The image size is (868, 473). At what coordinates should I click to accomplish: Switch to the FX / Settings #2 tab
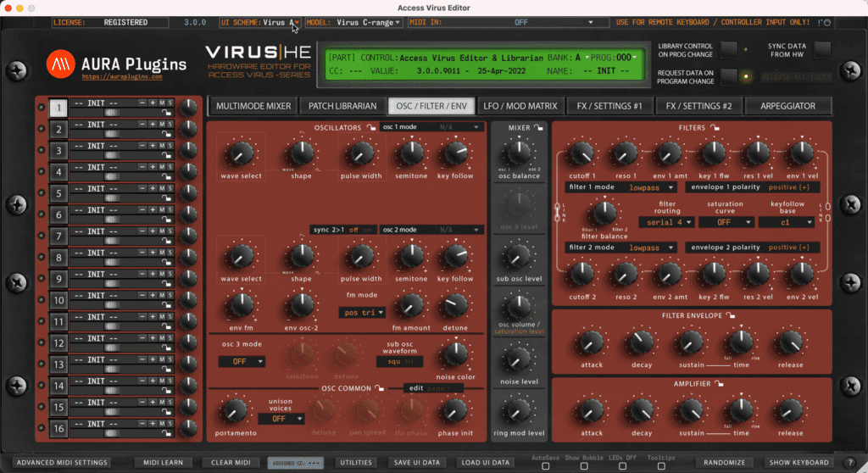click(x=698, y=106)
